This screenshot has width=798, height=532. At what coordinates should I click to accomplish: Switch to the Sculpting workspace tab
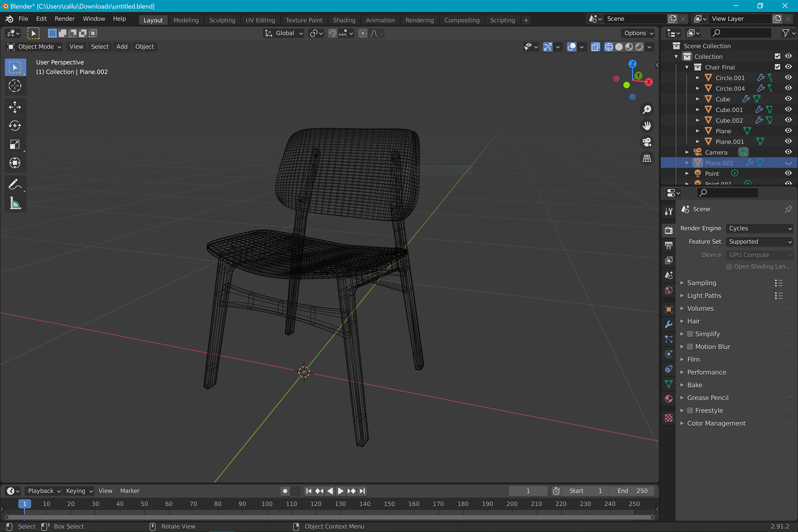click(222, 20)
